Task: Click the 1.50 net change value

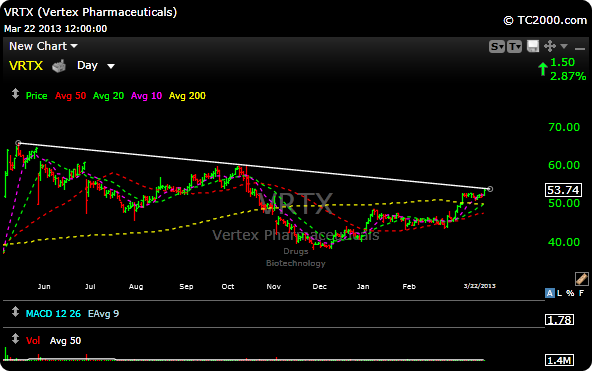Action: pos(563,62)
